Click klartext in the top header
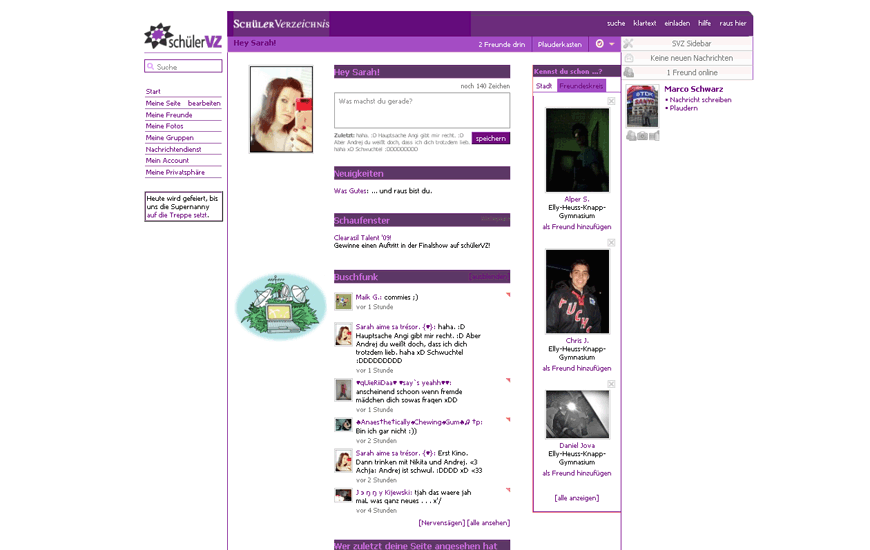 point(645,23)
